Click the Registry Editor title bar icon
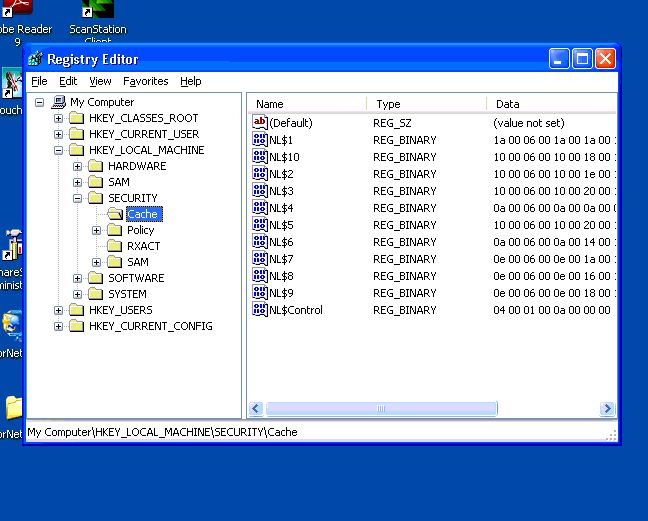Viewport: 648px width, 521px height. [36, 59]
